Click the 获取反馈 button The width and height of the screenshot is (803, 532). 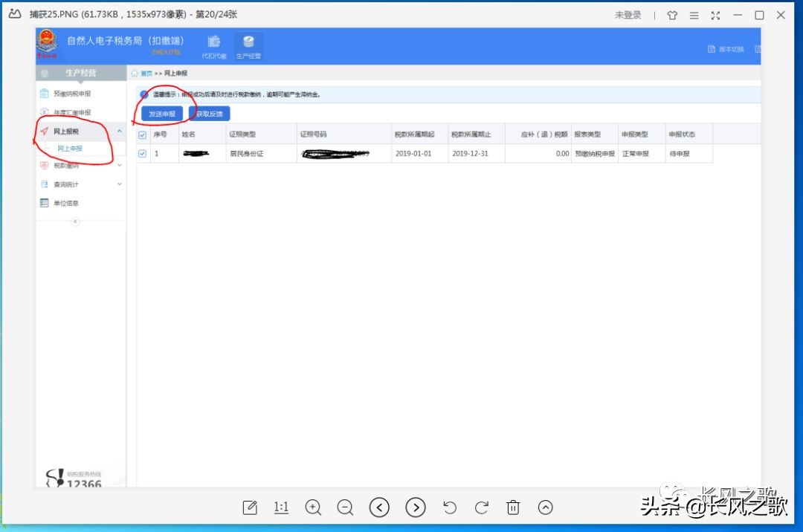coord(210,114)
